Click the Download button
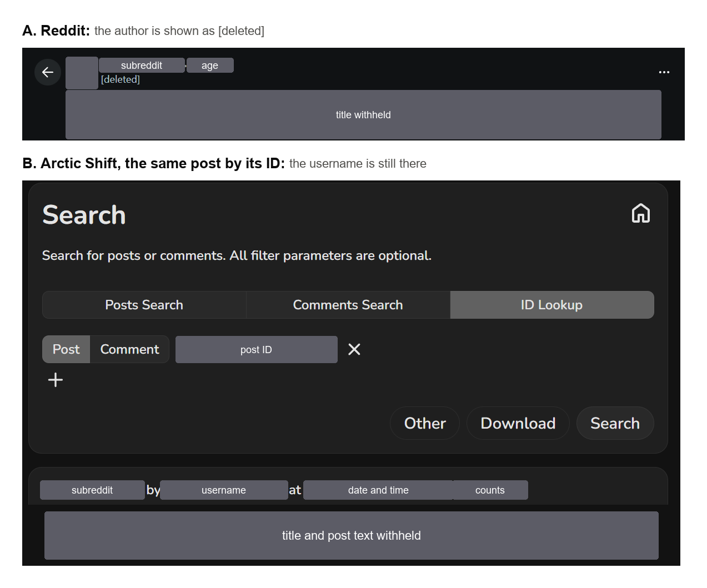Viewport: 707px width, 588px height. click(518, 423)
